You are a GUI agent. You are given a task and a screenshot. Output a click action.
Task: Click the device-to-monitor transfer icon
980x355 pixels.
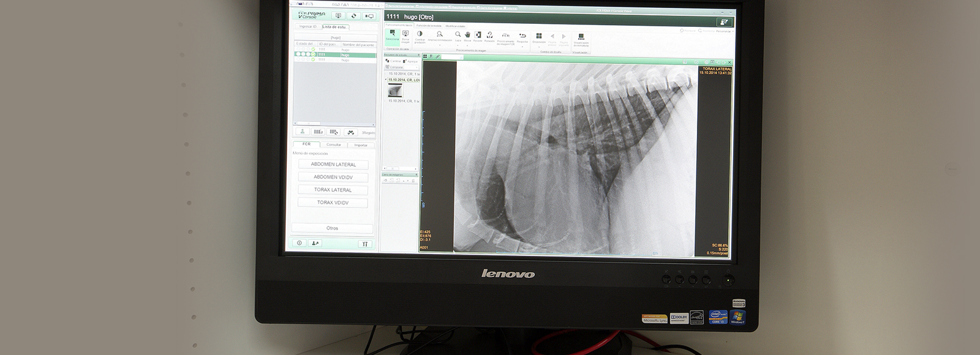click(x=369, y=16)
